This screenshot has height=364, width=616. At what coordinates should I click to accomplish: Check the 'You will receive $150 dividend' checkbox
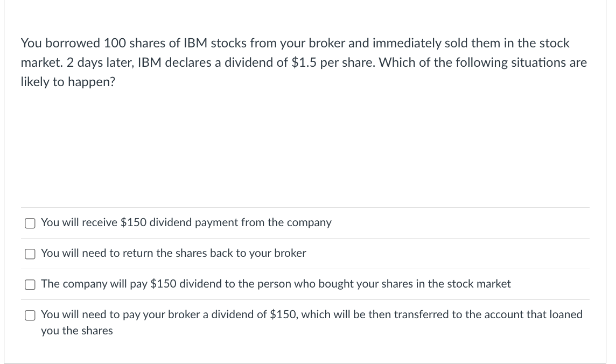(x=30, y=223)
